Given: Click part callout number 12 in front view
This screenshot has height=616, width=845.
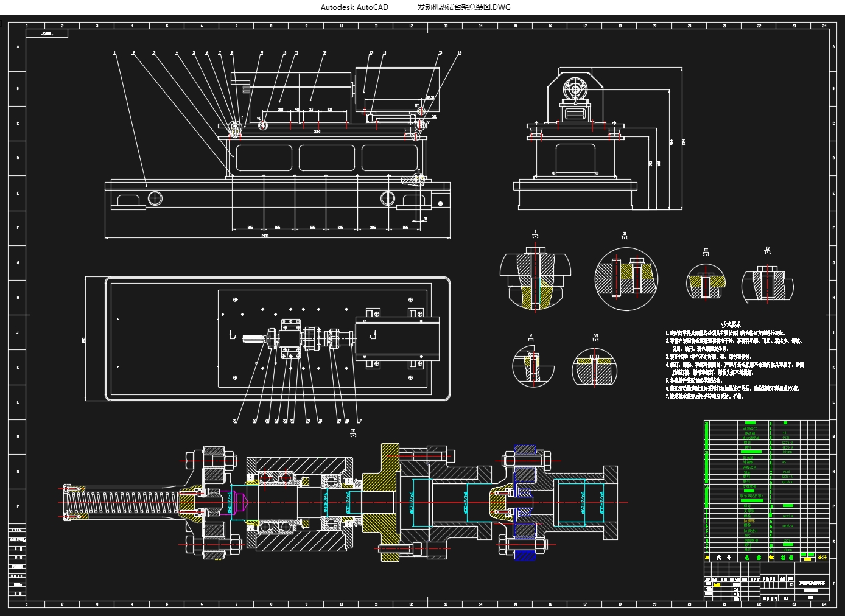Looking at the screenshot, I should [325, 54].
